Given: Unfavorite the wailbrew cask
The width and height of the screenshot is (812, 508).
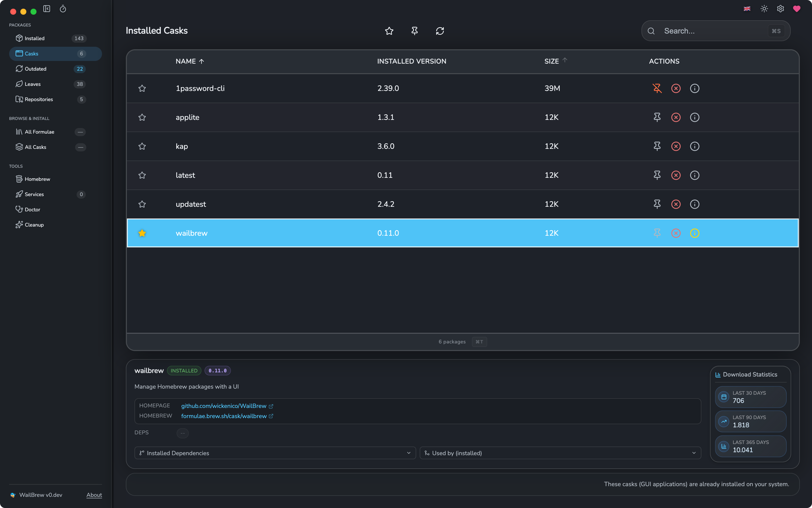Looking at the screenshot, I should [x=142, y=233].
